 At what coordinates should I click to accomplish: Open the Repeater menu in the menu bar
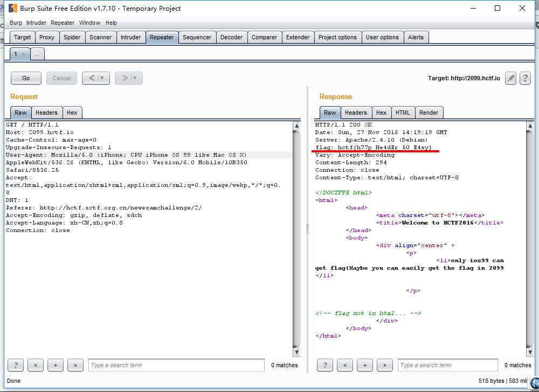pyautogui.click(x=63, y=23)
